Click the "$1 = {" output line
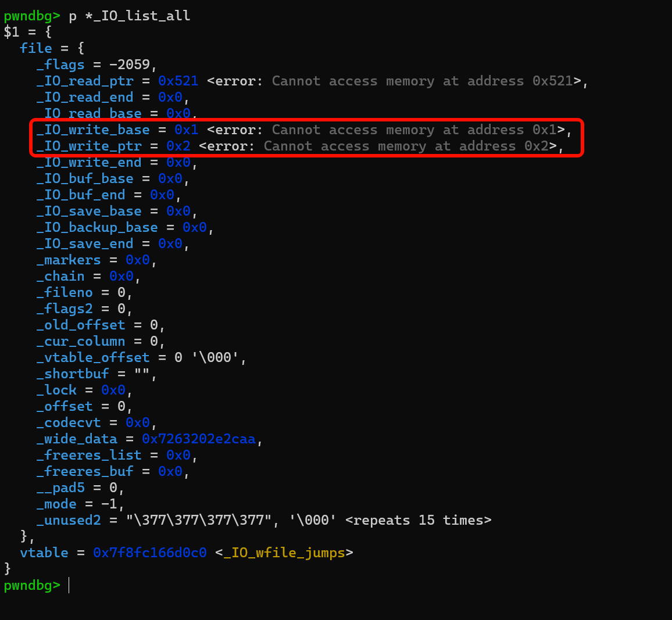This screenshot has width=672, height=620. point(28,32)
